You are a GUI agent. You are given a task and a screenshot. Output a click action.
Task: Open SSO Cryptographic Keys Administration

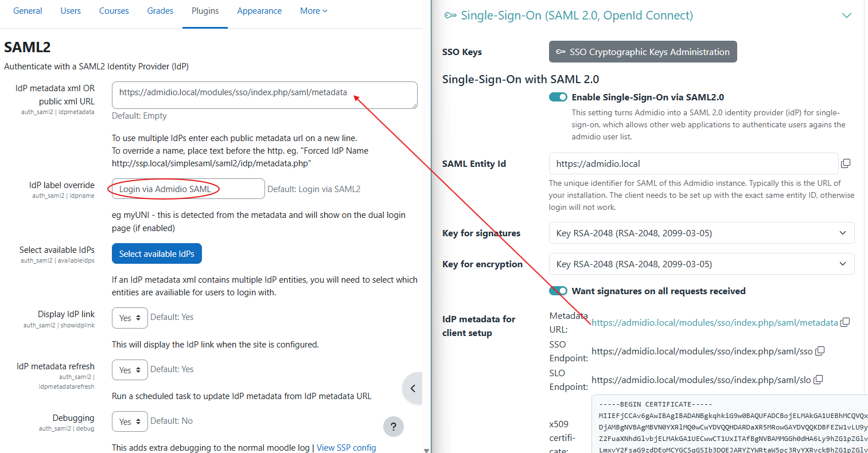pos(643,52)
